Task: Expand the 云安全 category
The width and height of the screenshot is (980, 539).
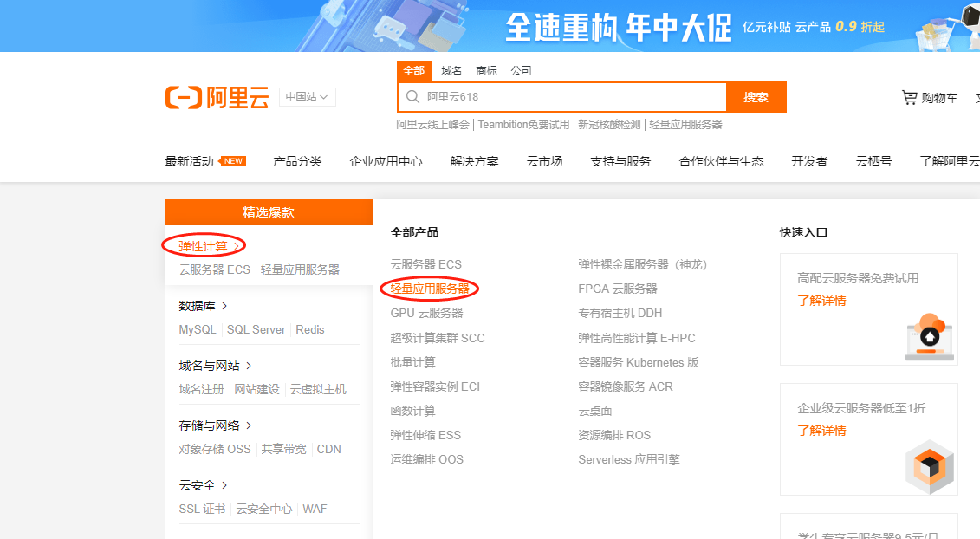Action: pos(203,485)
